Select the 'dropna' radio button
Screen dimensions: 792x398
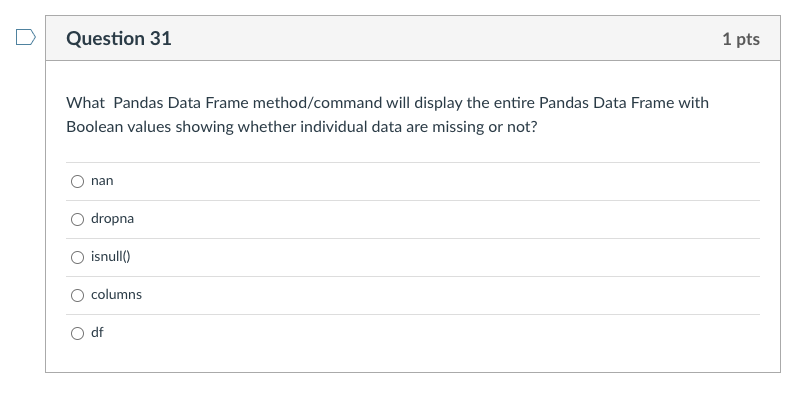pyautogui.click(x=77, y=219)
